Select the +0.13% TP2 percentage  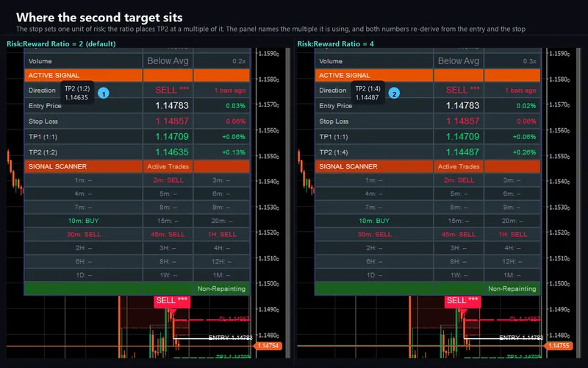234,152
